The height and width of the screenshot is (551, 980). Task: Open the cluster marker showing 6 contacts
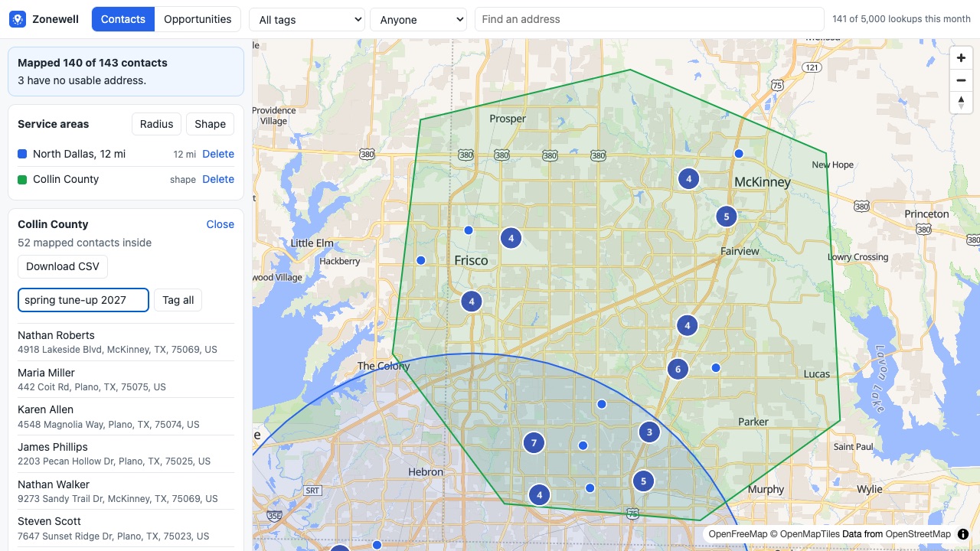(x=678, y=369)
